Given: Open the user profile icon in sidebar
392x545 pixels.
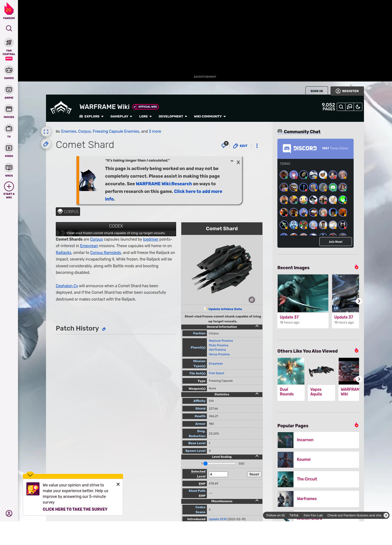Looking at the screenshot, I should [9, 513].
